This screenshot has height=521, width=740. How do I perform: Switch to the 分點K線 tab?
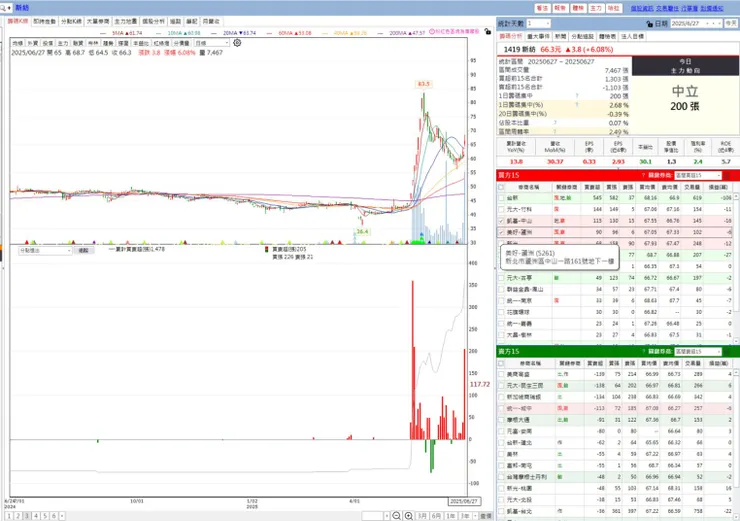[x=71, y=21]
